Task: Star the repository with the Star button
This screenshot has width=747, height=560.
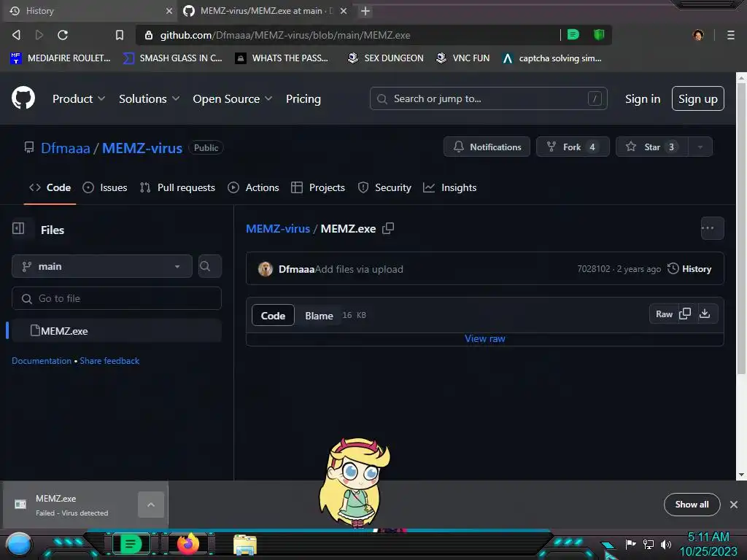Action: (x=652, y=147)
